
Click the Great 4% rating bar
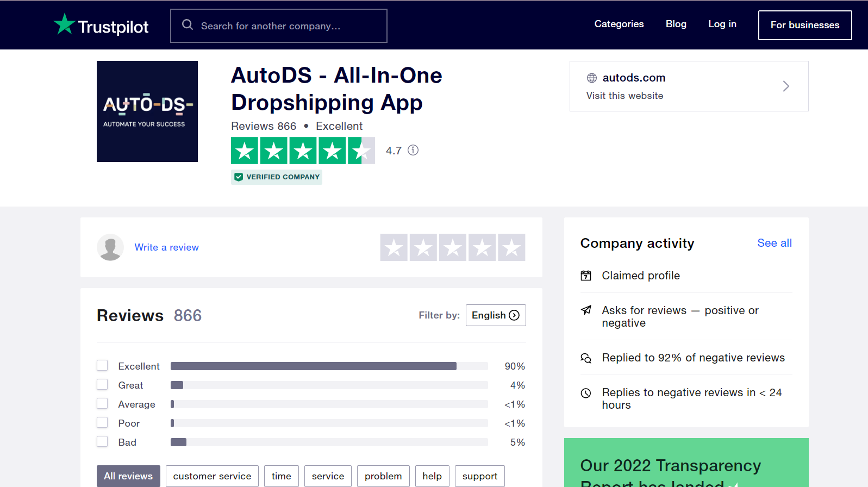click(x=329, y=385)
